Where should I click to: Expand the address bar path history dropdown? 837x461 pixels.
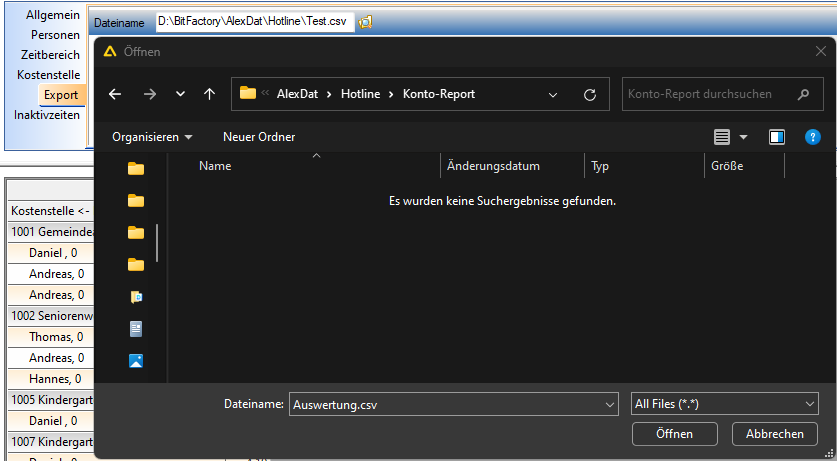pos(553,94)
